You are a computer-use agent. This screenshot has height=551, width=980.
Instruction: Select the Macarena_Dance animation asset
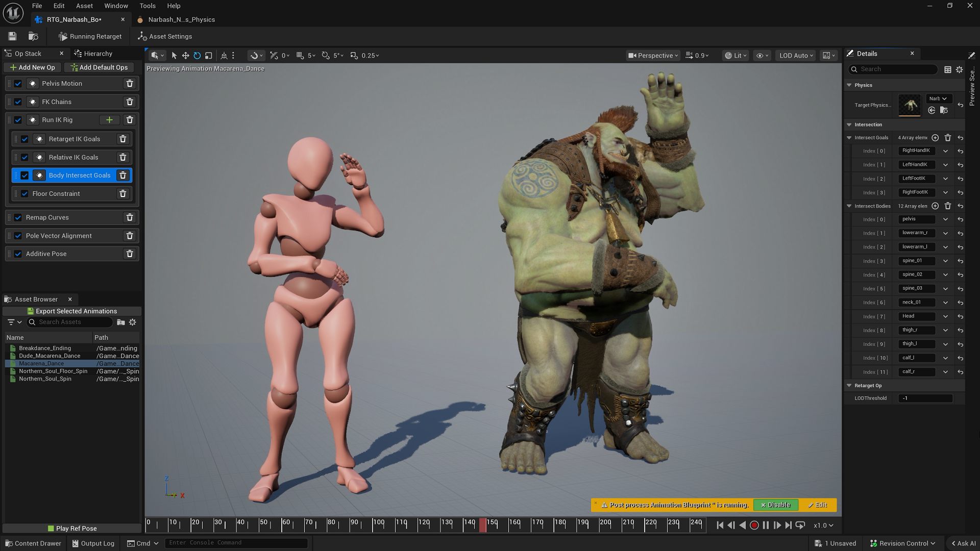pos(43,363)
